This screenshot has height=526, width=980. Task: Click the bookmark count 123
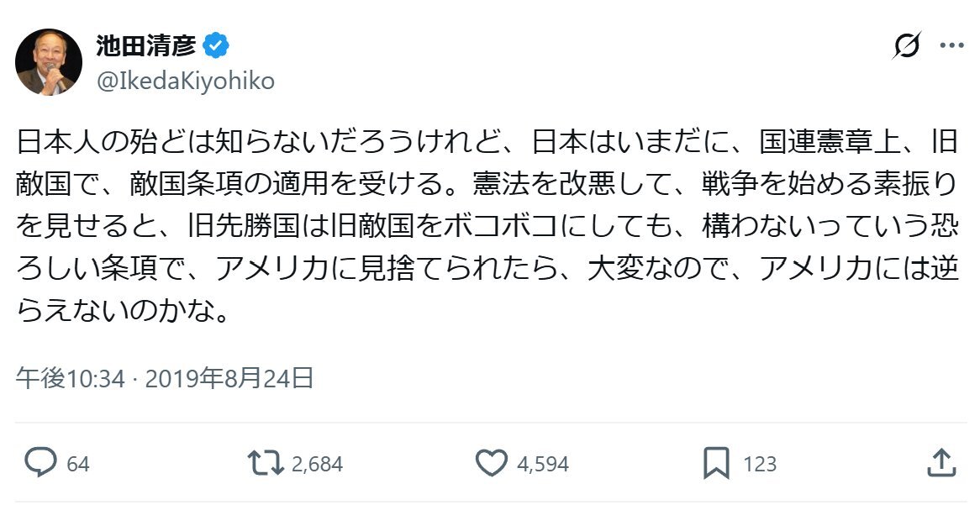click(x=760, y=464)
